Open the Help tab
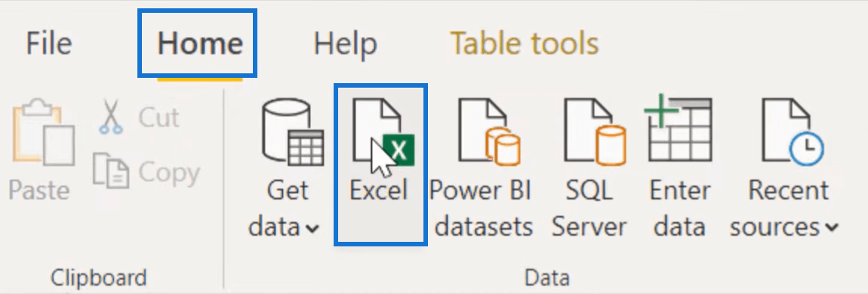Image resolution: width=868 pixels, height=294 pixels. point(346,43)
